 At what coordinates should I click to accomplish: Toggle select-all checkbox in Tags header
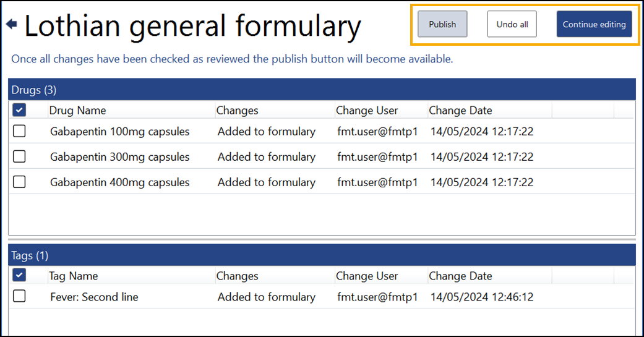tap(19, 276)
